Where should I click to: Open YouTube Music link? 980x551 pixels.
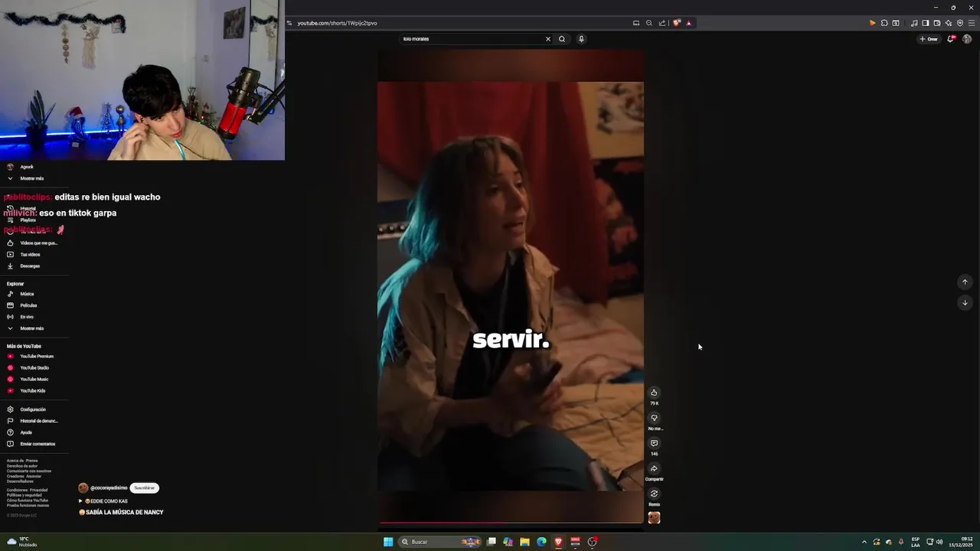(x=34, y=379)
